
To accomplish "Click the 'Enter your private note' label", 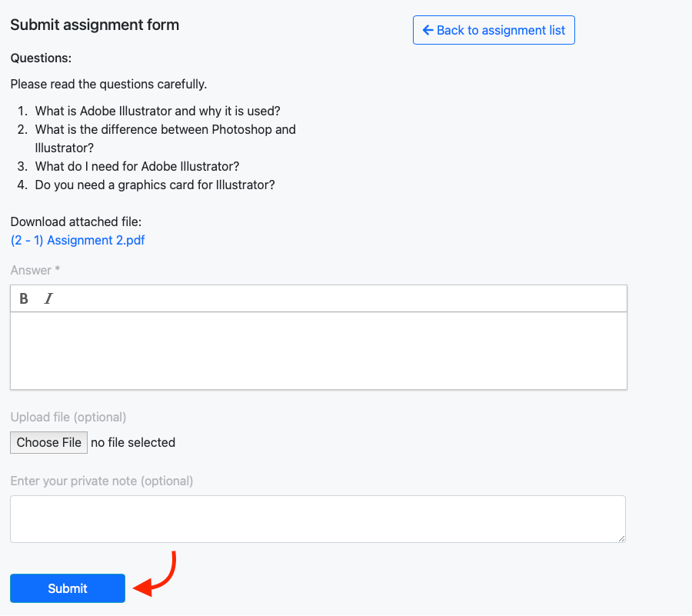I will click(x=101, y=481).
